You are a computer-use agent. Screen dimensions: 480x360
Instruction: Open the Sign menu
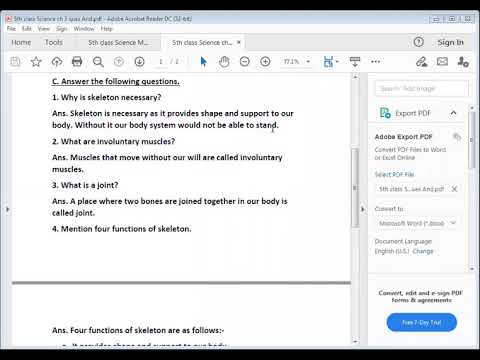pos(62,29)
